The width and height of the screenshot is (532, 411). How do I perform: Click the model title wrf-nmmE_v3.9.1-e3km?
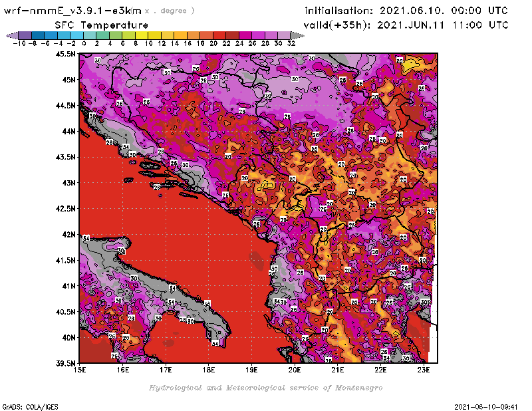point(72,11)
